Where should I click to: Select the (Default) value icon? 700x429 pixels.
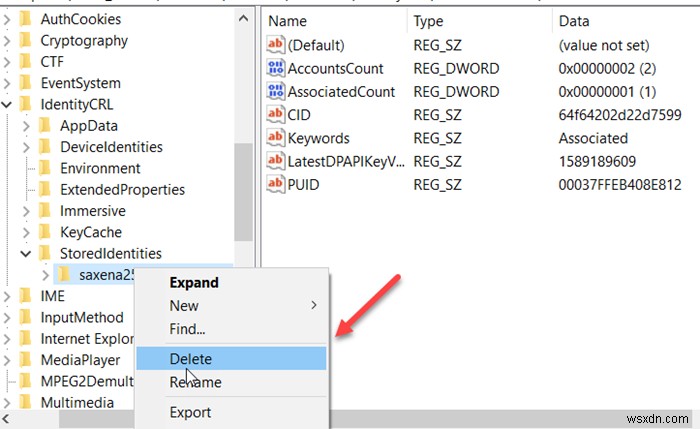[275, 45]
